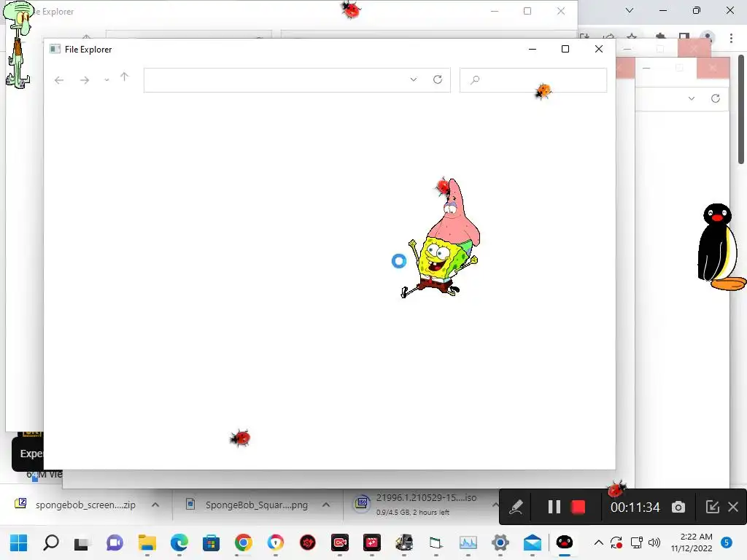Image resolution: width=747 pixels, height=560 pixels.
Task: Stop the screen recording
Action: tap(578, 507)
